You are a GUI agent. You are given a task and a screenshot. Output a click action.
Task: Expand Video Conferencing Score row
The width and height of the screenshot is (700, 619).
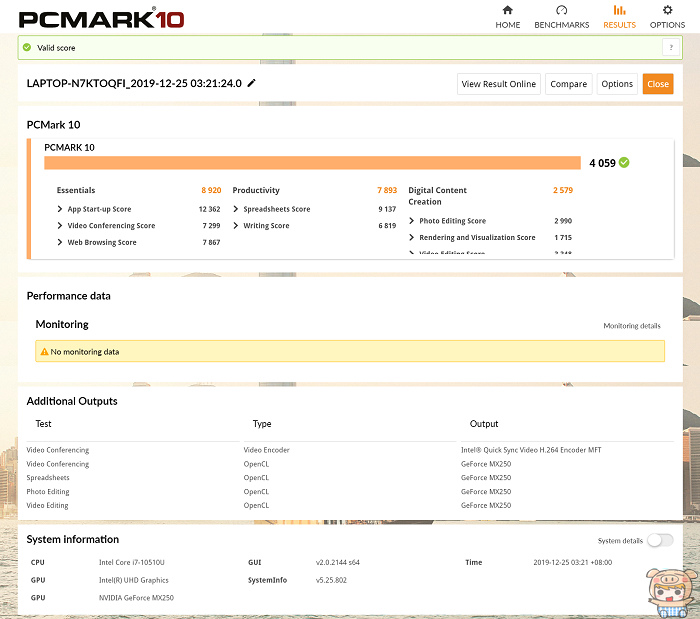(x=61, y=226)
